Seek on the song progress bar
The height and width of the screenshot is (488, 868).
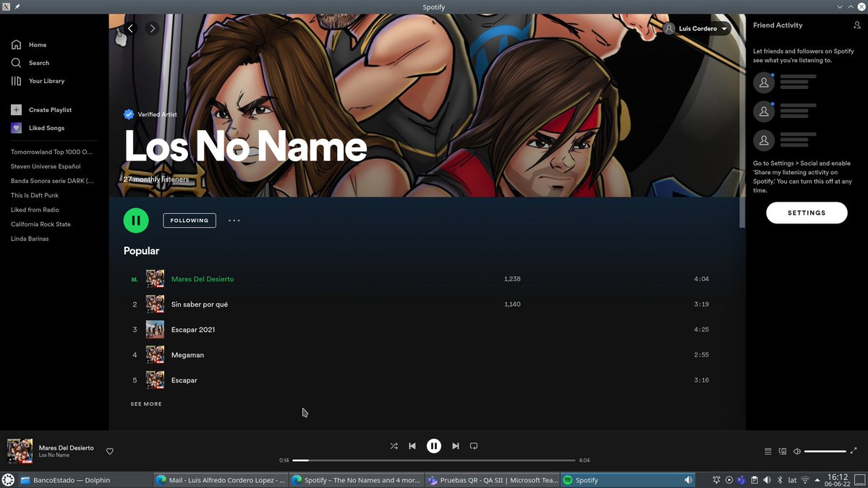point(434,460)
